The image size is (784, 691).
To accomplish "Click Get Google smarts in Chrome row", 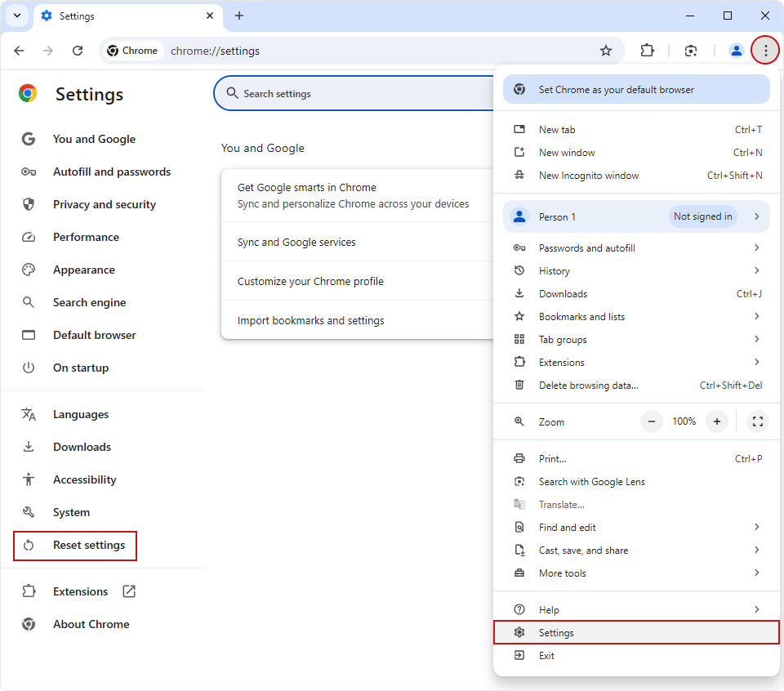I will [x=357, y=195].
